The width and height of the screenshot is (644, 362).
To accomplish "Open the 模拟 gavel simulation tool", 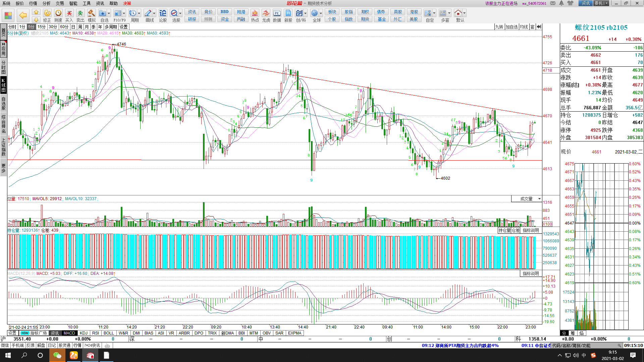I will point(91,13).
